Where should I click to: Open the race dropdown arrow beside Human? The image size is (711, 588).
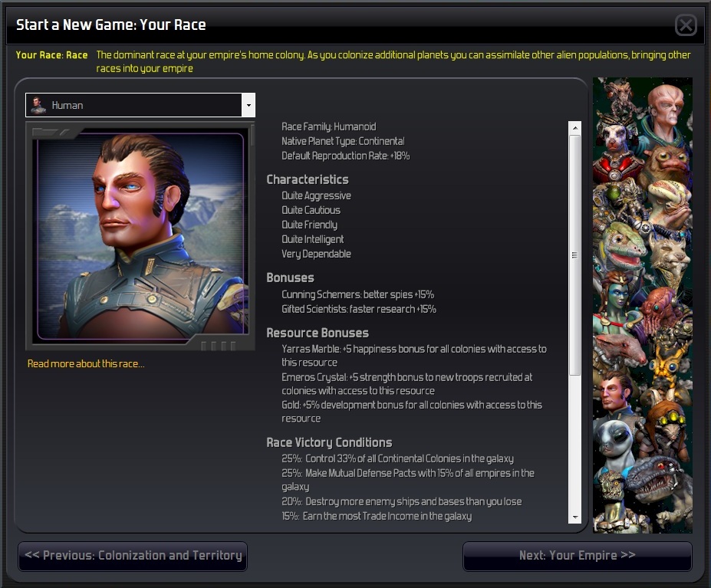249,105
